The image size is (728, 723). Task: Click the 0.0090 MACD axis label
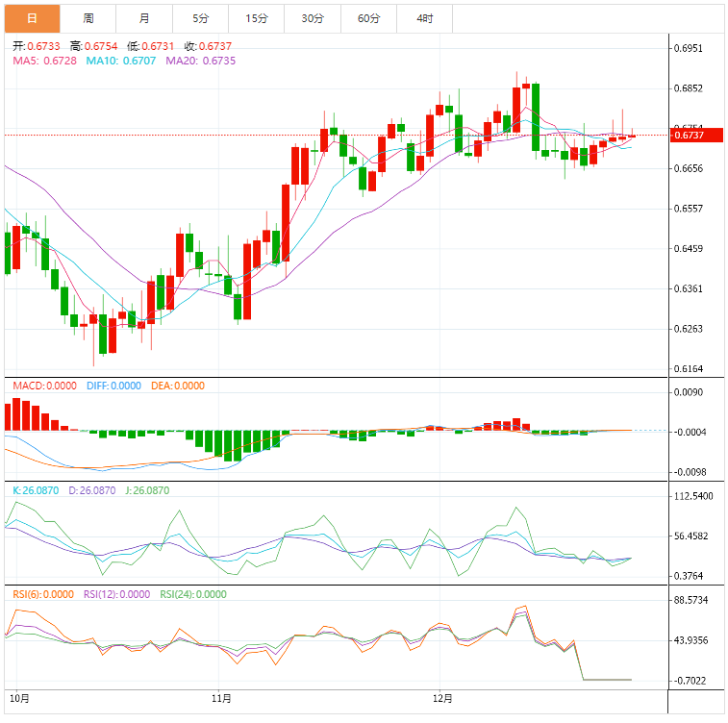(688, 392)
